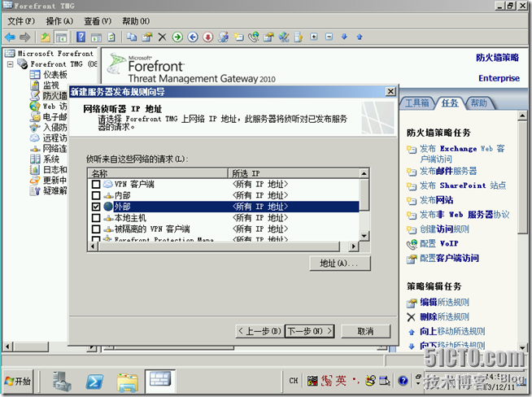
Task: Click the 名称 column header
Action: coord(158,173)
